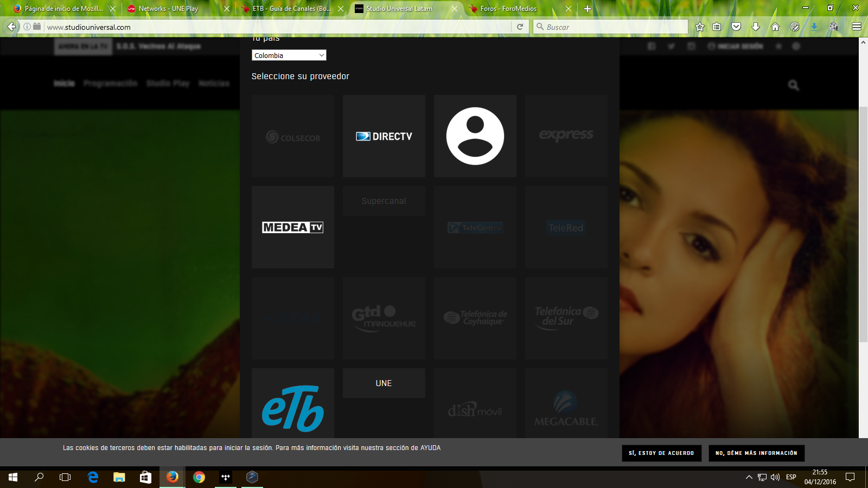Screen dimensions: 868x488
Task: Click the Firefox bookmark star icon
Action: (700, 27)
